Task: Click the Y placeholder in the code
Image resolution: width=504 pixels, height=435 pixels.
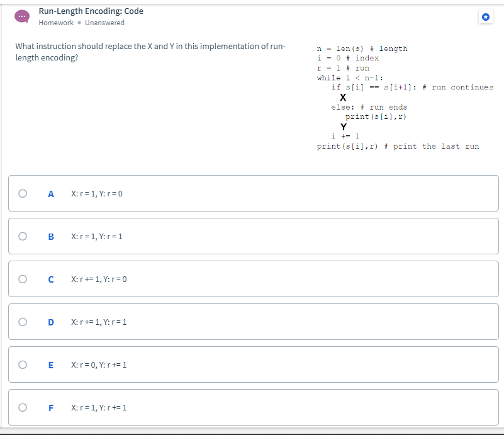Action: coord(344,127)
